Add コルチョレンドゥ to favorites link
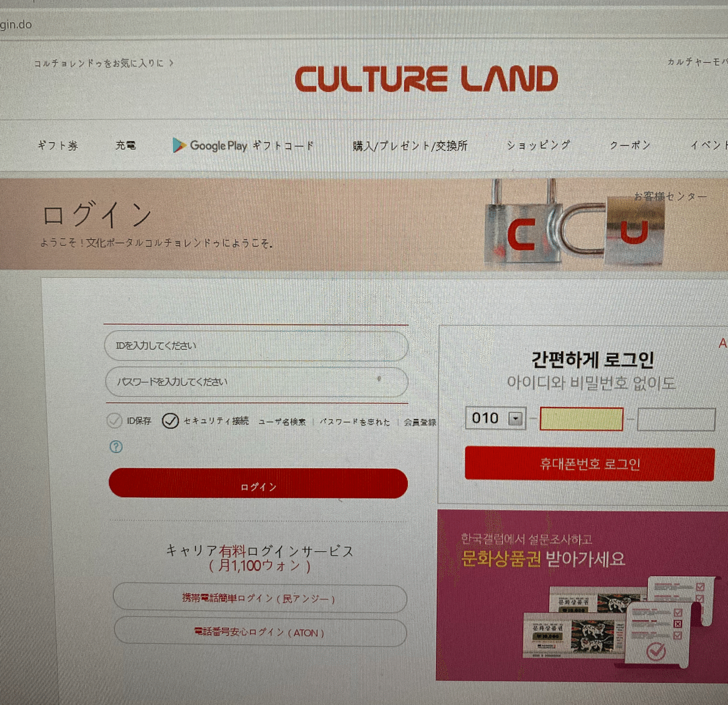The width and height of the screenshot is (728, 705). click(x=104, y=63)
